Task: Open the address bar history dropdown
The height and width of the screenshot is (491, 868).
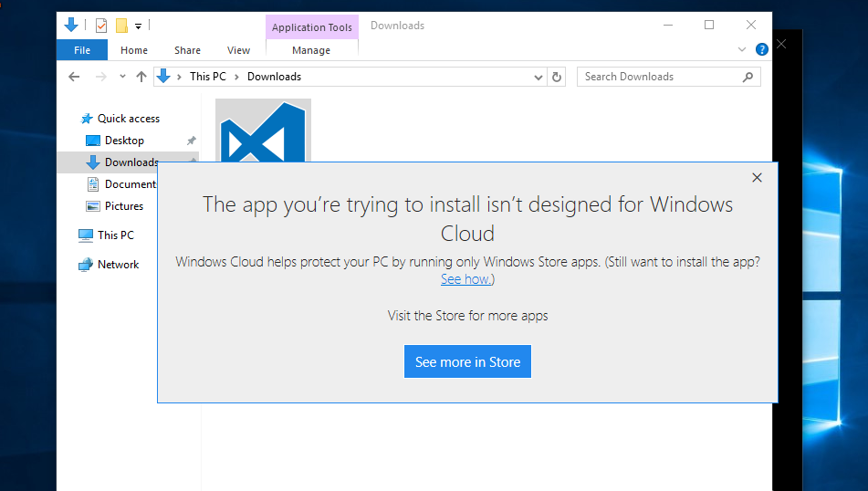Action: [x=538, y=77]
